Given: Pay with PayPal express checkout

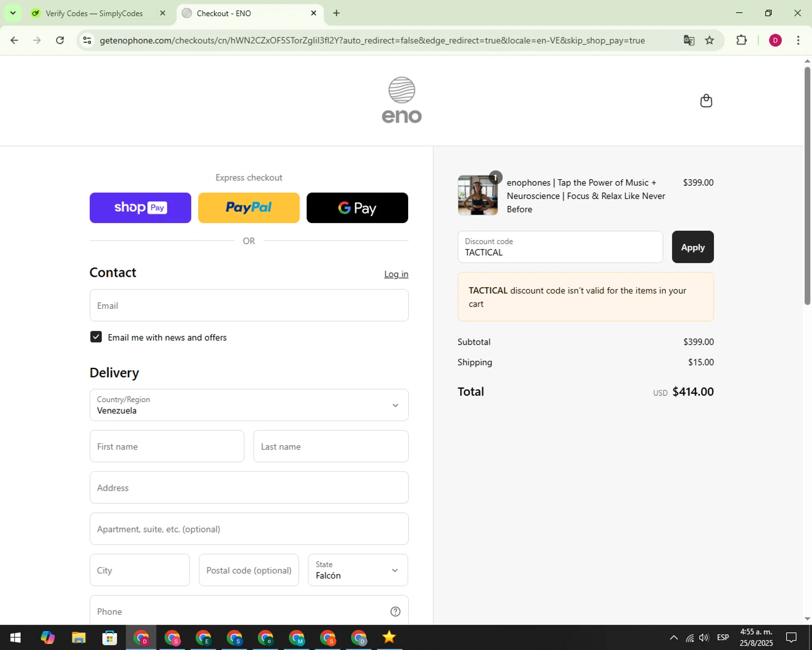Looking at the screenshot, I should pyautogui.click(x=249, y=208).
